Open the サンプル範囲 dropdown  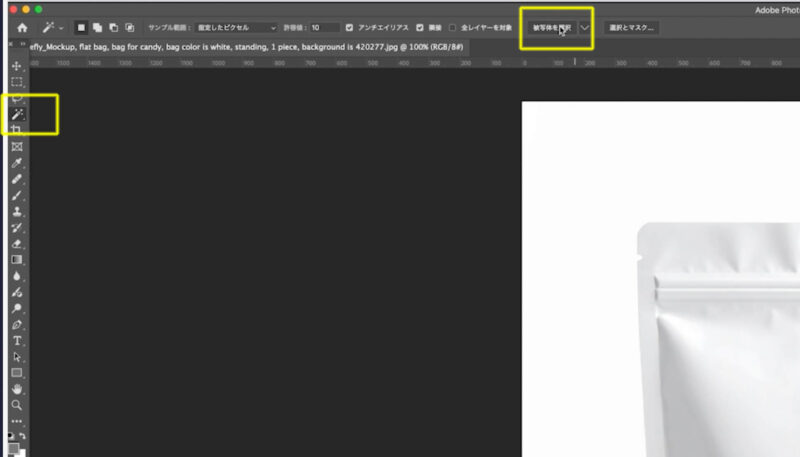pos(237,28)
